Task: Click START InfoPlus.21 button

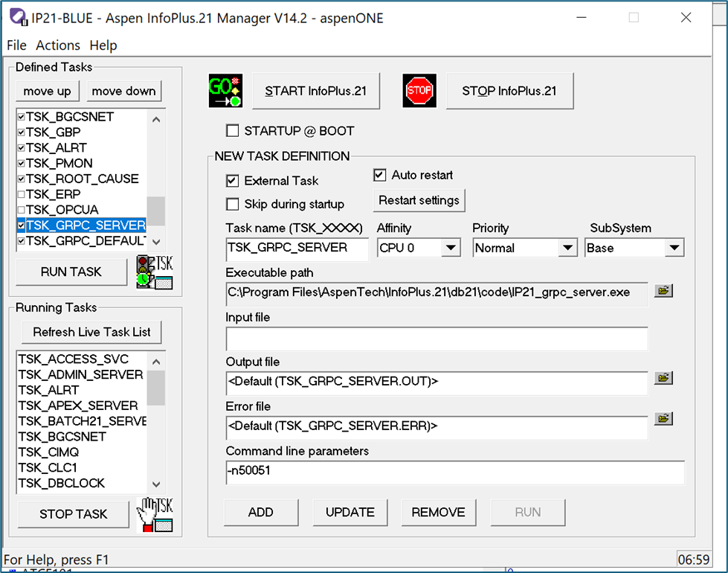Action: click(316, 91)
